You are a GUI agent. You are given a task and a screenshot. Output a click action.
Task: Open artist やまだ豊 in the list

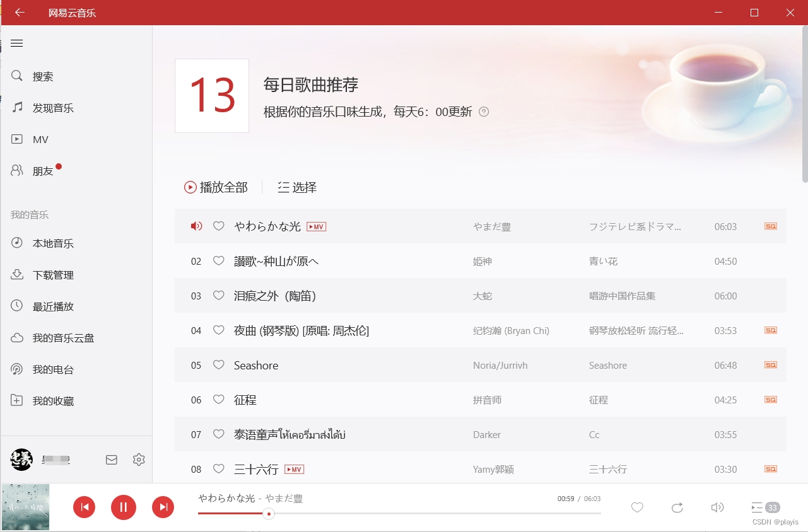[492, 226]
